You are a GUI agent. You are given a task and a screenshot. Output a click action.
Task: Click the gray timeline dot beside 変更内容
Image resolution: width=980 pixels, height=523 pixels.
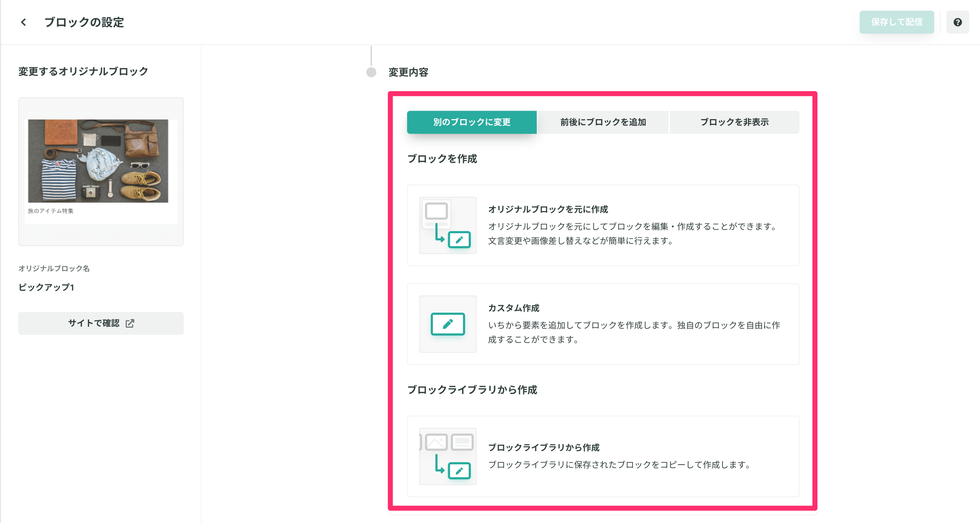click(x=371, y=72)
